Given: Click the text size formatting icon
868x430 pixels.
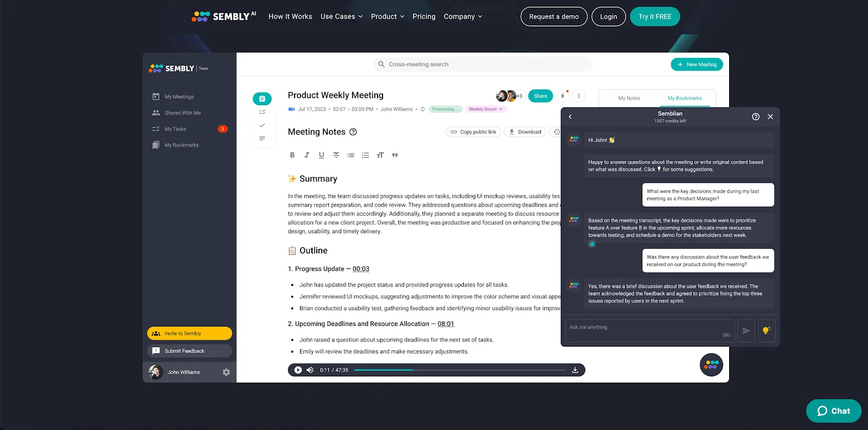Looking at the screenshot, I should pyautogui.click(x=380, y=155).
